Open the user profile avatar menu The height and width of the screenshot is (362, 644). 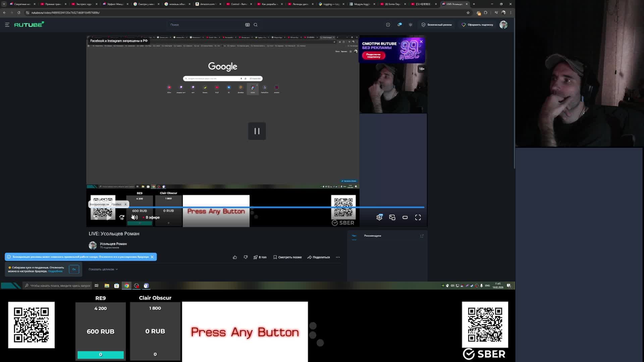[503, 25]
